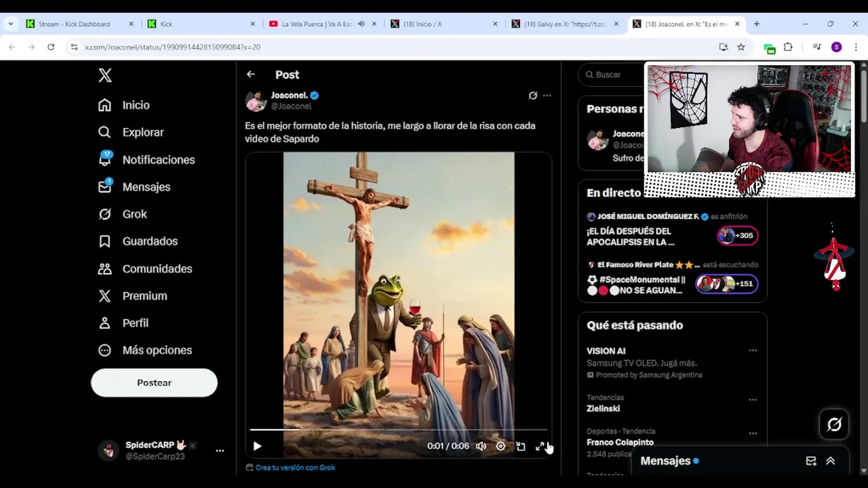Open Comunidades people icon
The width and height of the screenshot is (868, 488).
104,268
